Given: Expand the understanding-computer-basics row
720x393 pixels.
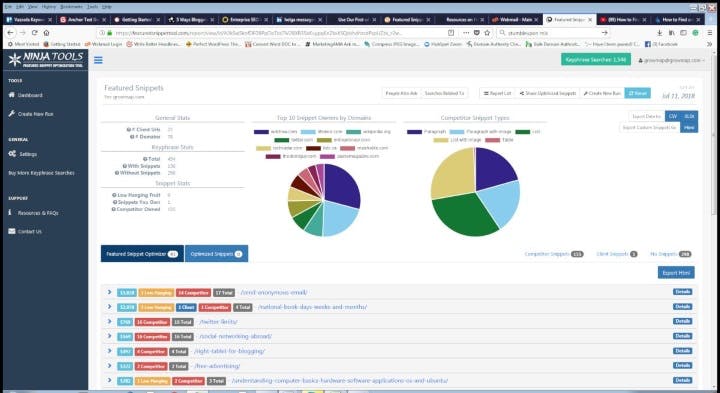Looking at the screenshot, I should pyautogui.click(x=109, y=380).
